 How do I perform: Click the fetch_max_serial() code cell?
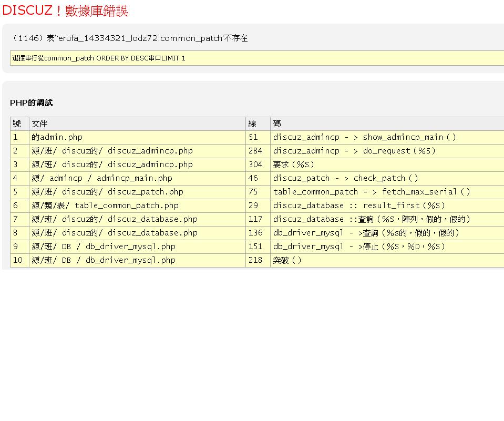(387, 192)
